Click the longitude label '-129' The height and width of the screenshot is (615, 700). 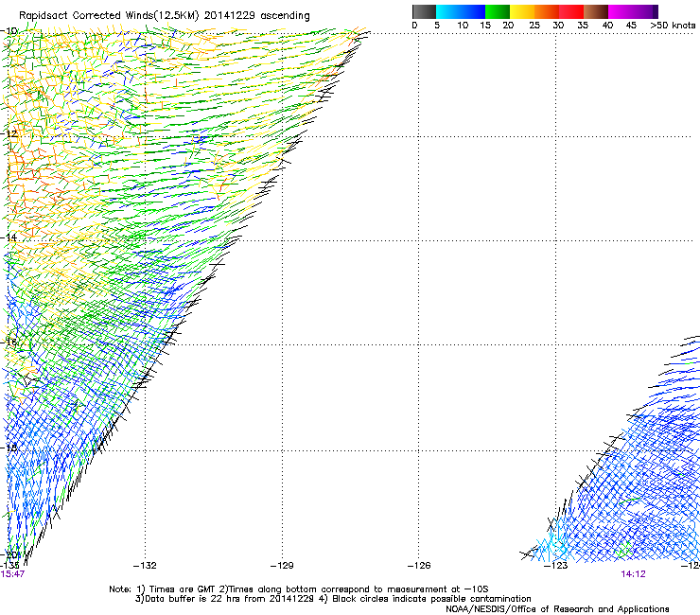point(282,566)
